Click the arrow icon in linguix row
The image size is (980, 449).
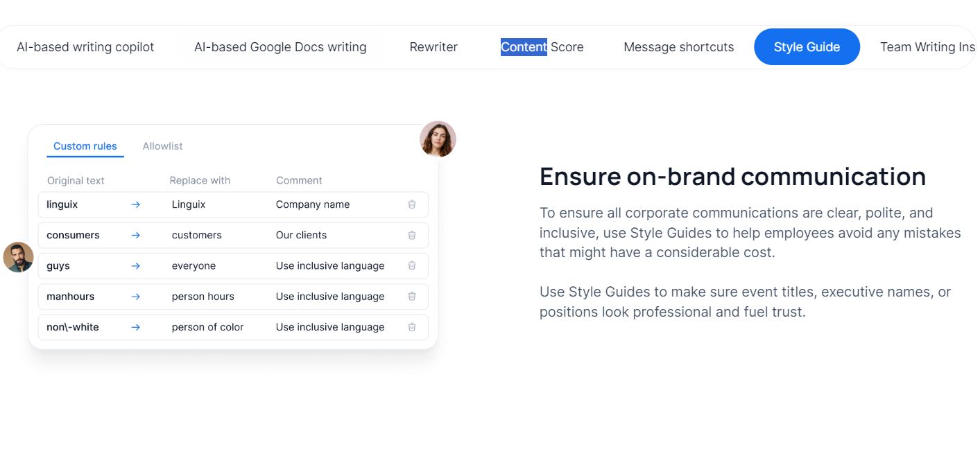pyautogui.click(x=136, y=204)
